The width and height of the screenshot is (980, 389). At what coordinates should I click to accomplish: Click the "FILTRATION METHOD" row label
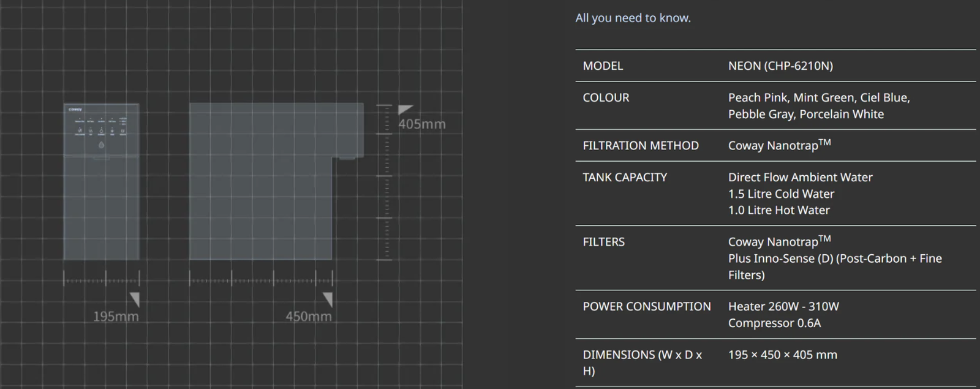point(641,145)
